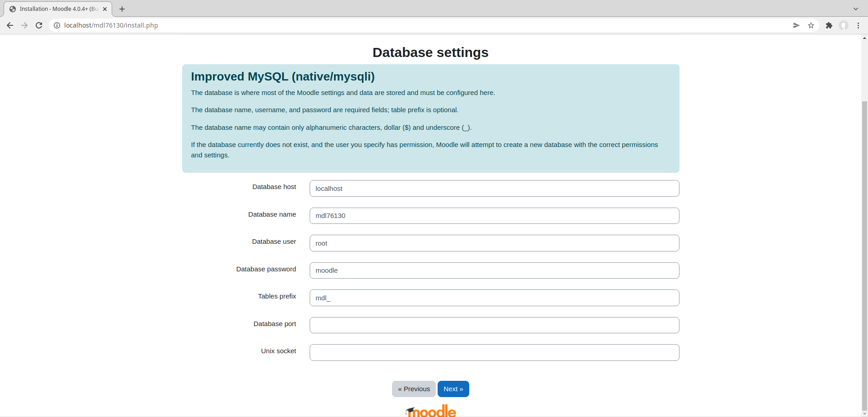This screenshot has width=868, height=417.
Task: Open the browser profile avatar
Action: click(x=844, y=25)
